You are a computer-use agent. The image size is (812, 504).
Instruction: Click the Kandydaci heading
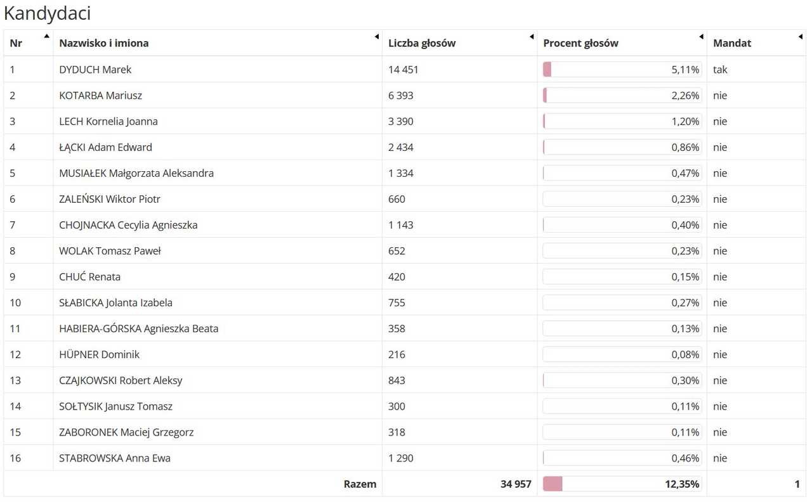tap(47, 13)
